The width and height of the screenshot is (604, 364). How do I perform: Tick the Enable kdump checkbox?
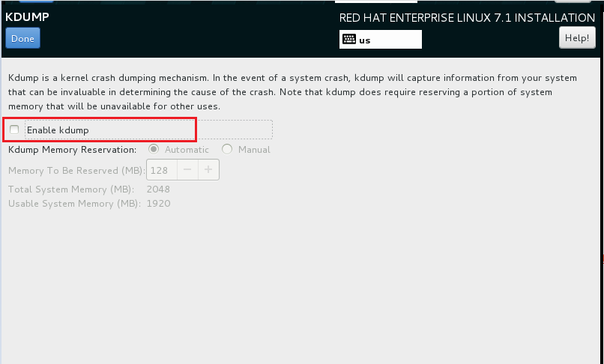pos(14,130)
